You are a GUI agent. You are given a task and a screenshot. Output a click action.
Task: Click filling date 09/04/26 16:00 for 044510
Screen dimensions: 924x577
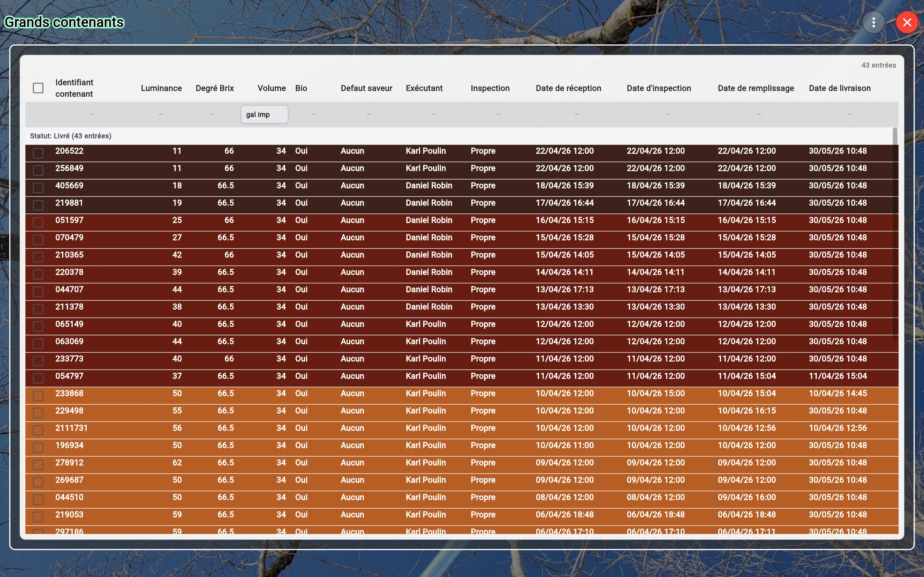click(x=746, y=497)
